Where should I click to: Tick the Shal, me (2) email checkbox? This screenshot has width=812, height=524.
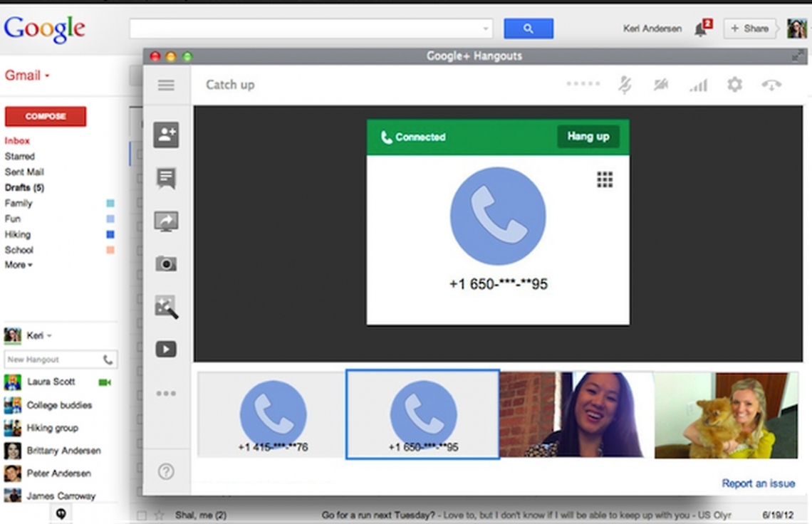click(x=142, y=515)
